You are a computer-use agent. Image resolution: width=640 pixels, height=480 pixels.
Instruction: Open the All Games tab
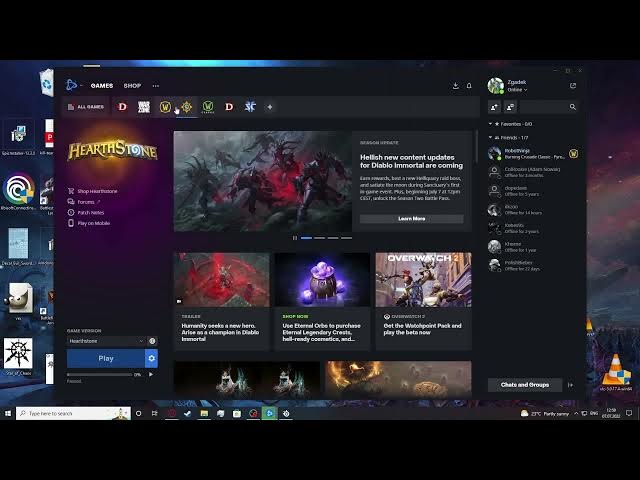pos(86,107)
